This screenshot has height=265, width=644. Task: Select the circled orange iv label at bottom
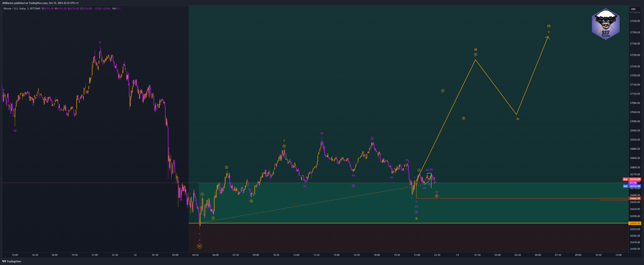(199, 246)
